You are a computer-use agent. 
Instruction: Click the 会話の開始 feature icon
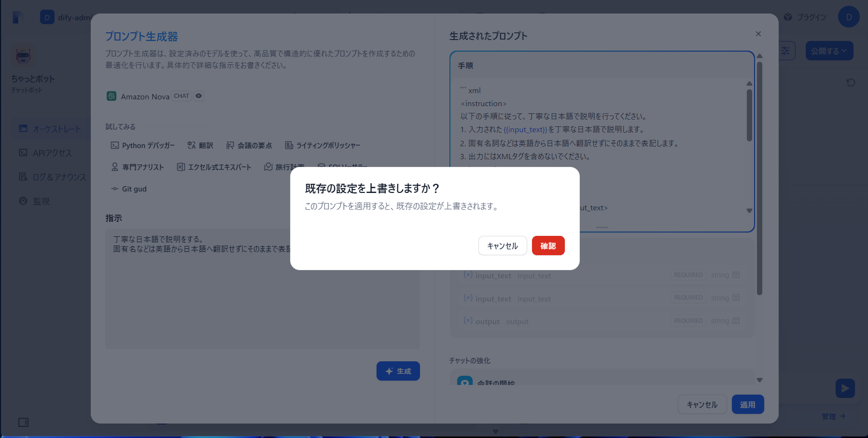465,381
